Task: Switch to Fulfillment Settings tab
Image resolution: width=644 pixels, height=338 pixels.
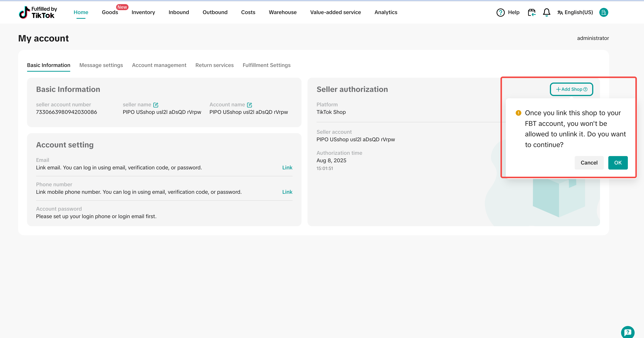Action: [x=267, y=65]
